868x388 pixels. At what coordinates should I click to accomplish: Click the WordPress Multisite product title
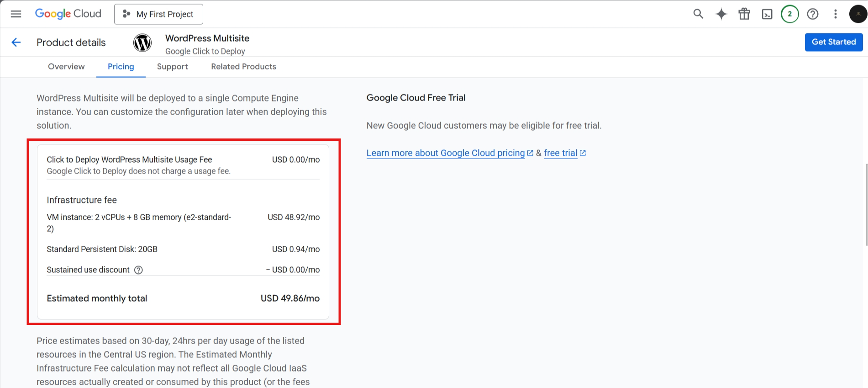[x=207, y=38]
